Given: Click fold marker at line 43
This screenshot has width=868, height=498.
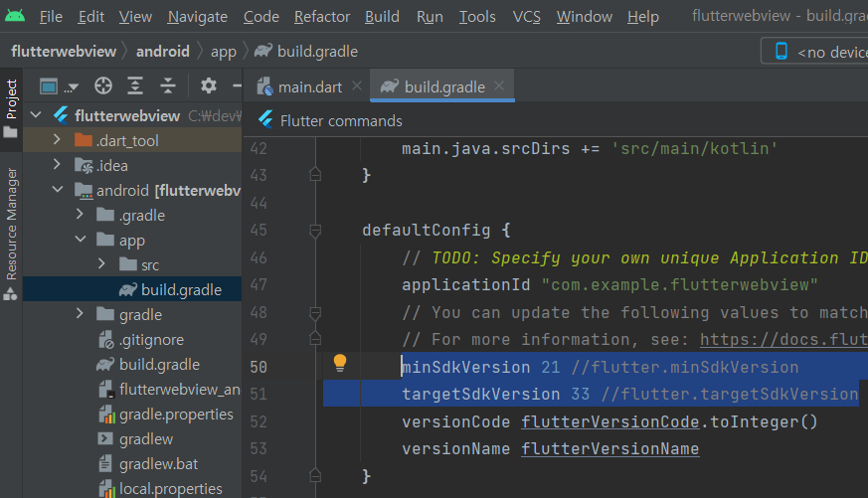Looking at the screenshot, I should 315,174.
